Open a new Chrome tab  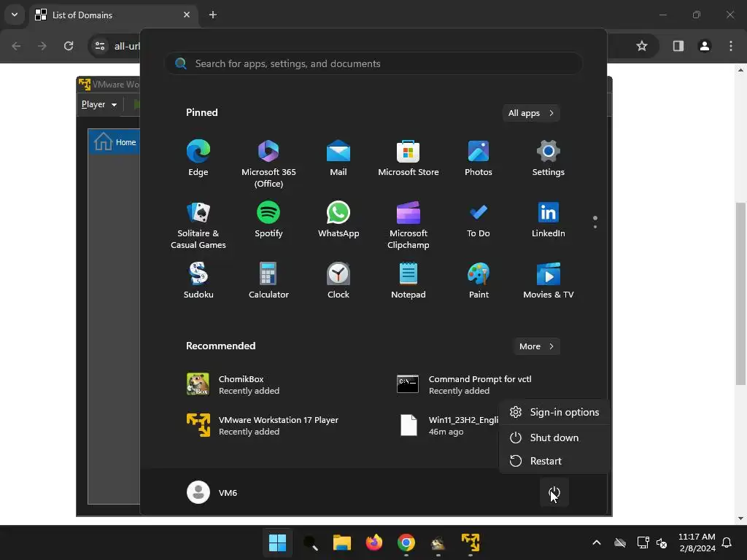[x=213, y=15]
